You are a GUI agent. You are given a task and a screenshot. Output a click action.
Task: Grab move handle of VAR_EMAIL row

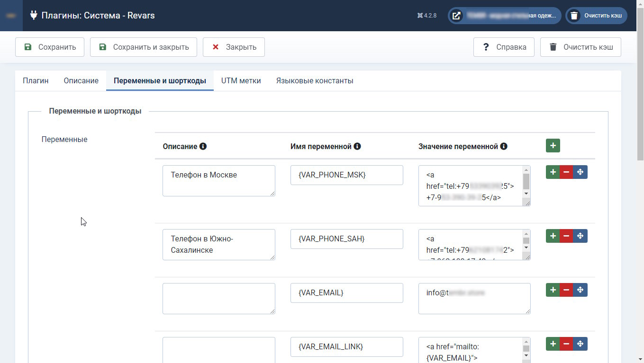click(x=581, y=290)
